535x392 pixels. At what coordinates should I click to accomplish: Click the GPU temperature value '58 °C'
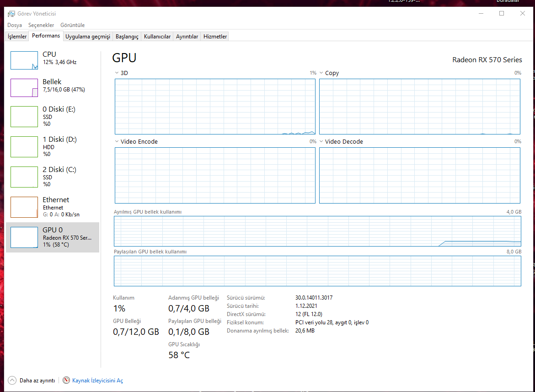[x=179, y=355]
